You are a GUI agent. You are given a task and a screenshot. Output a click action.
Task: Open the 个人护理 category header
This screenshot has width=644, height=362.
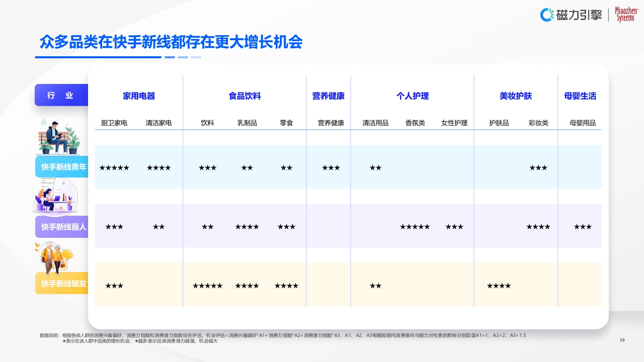[x=414, y=96]
